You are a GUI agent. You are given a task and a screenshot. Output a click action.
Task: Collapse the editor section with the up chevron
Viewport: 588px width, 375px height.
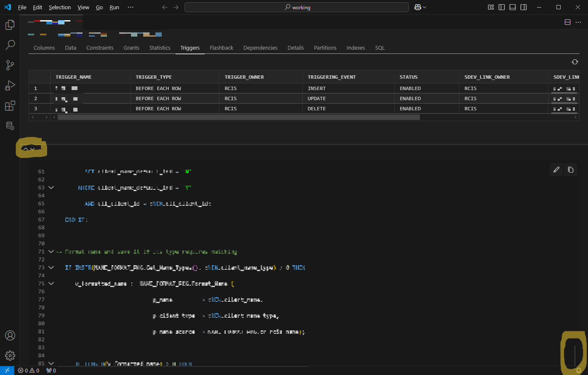point(25,149)
